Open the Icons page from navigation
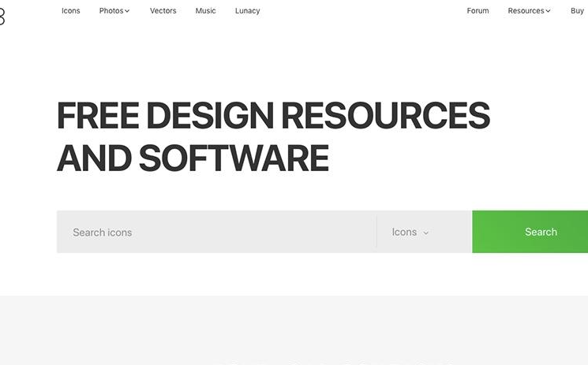The height and width of the screenshot is (365, 588). [71, 11]
